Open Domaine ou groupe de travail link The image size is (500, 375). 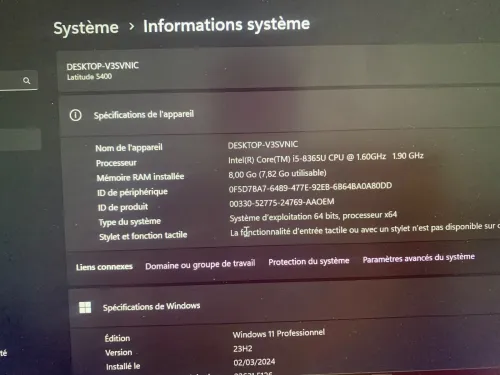click(x=200, y=265)
